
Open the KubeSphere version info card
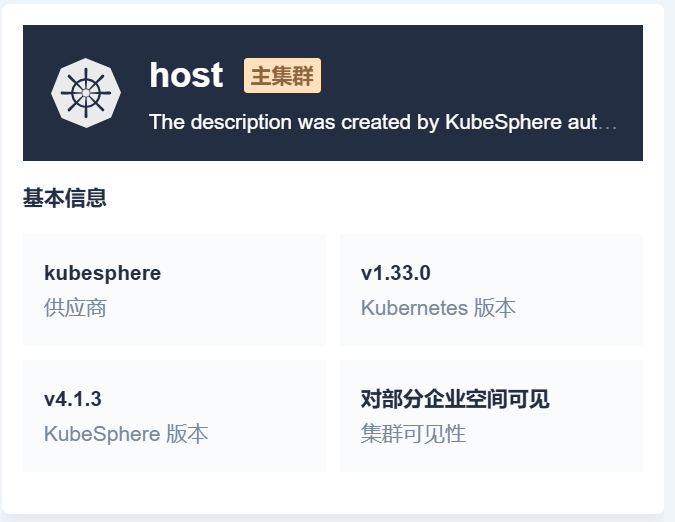pos(174,416)
